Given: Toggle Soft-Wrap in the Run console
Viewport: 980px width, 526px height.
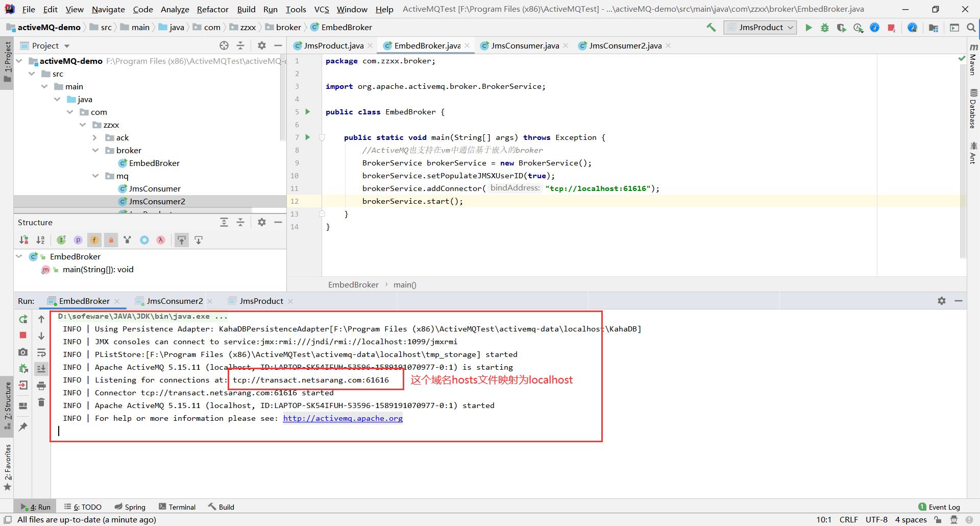Looking at the screenshot, I should tap(41, 352).
